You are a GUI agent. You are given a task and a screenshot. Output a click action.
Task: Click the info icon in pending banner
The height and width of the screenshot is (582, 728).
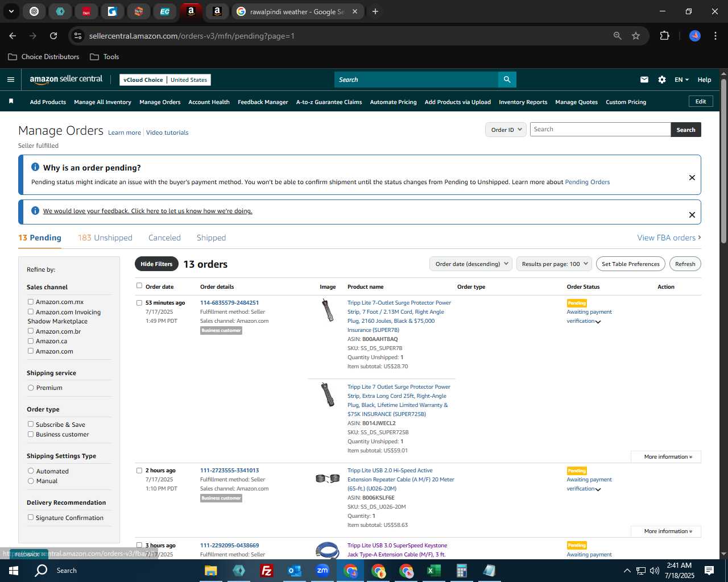pos(35,167)
